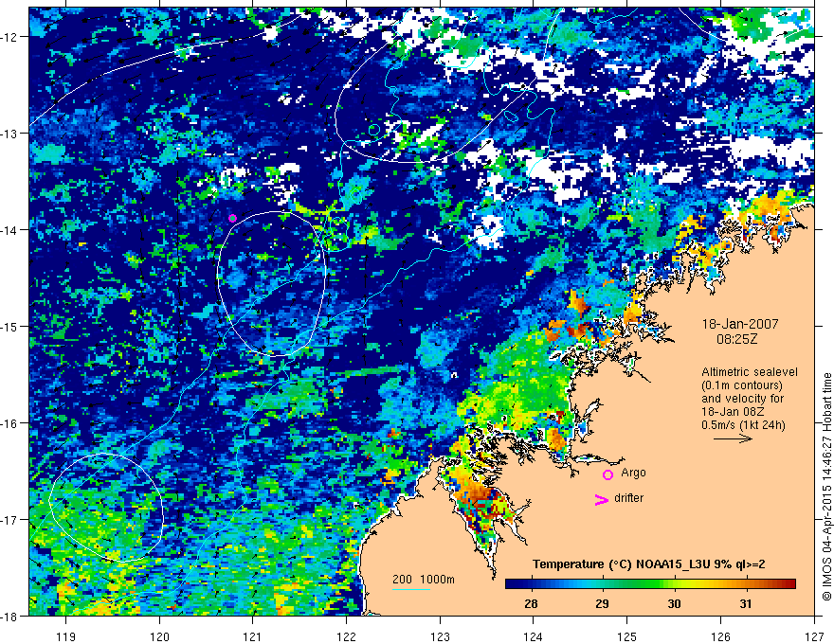This screenshot has height=644, width=834.
Task: Click the "0.5m/s (1kt 24h)" text
Action: click(743, 425)
